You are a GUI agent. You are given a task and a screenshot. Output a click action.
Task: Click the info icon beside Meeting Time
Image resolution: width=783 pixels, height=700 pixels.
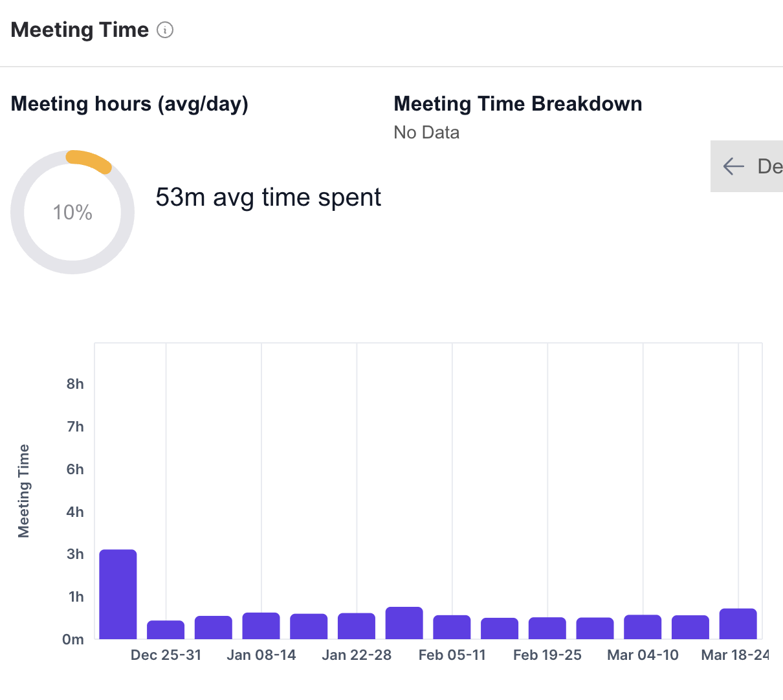[166, 30]
